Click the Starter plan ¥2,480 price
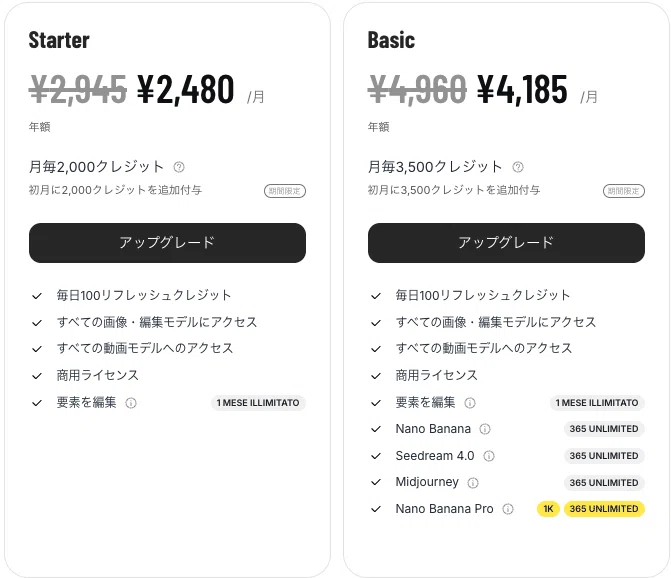Image resolution: width=671 pixels, height=578 pixels. pos(185,90)
